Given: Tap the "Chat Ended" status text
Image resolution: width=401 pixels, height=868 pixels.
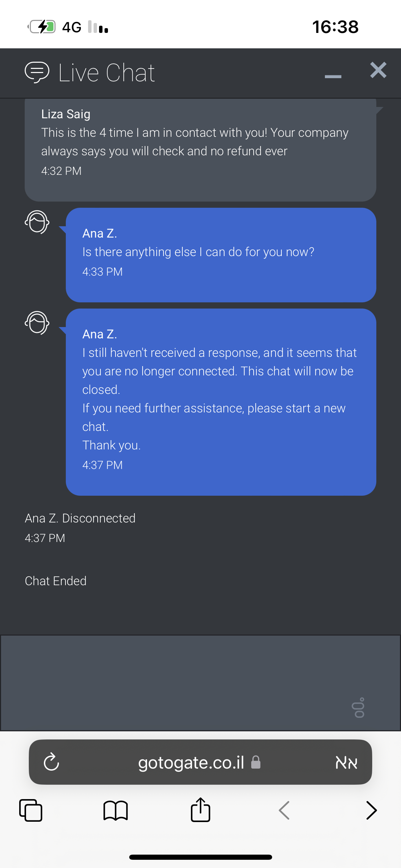Looking at the screenshot, I should [56, 581].
